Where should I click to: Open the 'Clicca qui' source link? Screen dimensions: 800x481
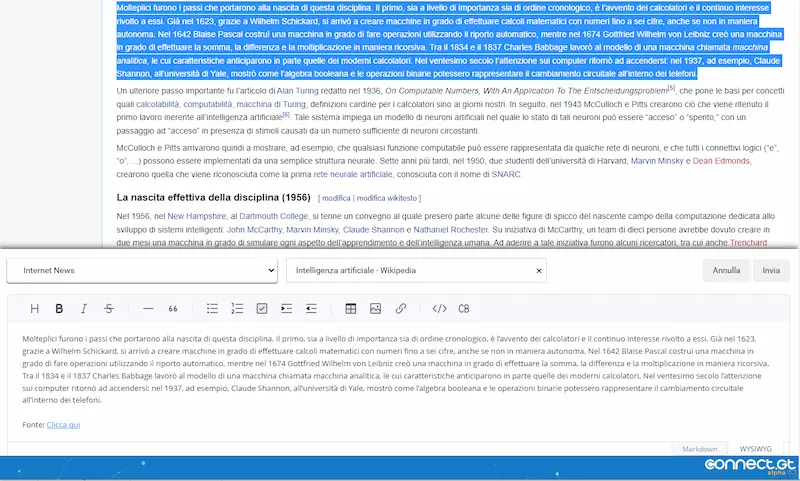63,424
